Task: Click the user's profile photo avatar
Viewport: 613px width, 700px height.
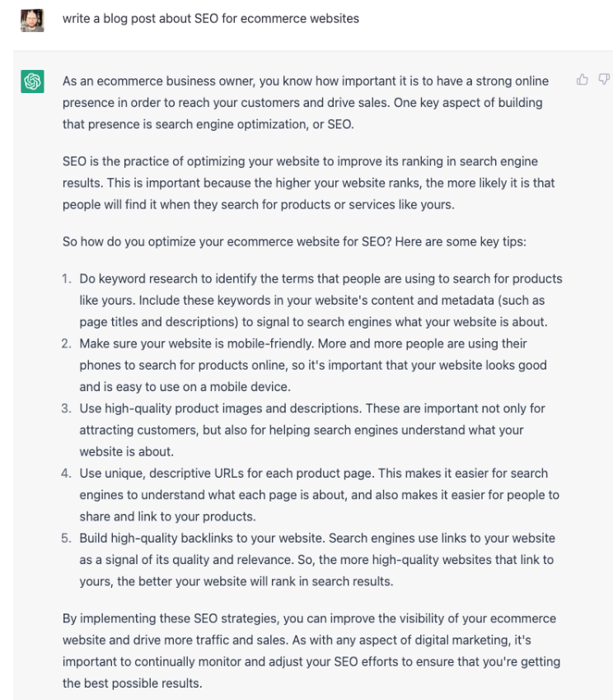Action: pyautogui.click(x=32, y=19)
